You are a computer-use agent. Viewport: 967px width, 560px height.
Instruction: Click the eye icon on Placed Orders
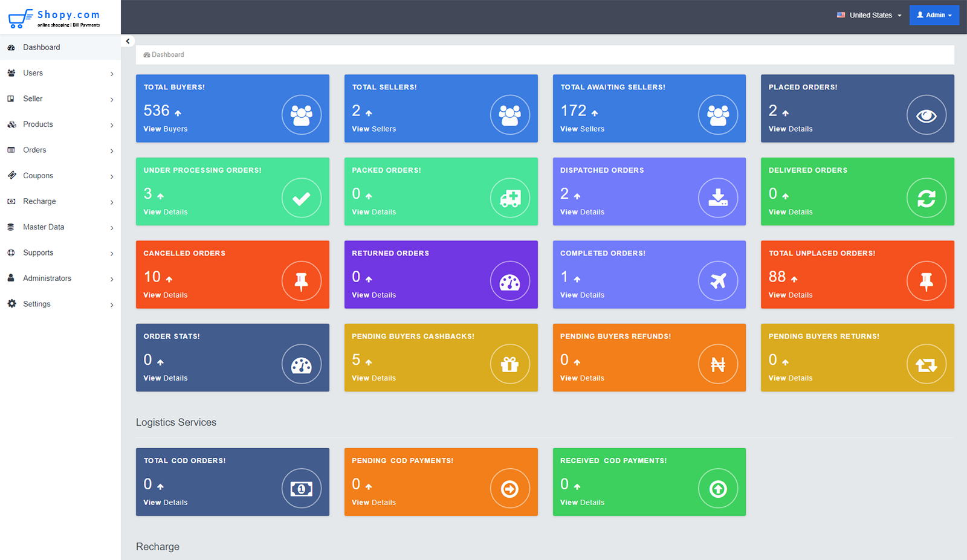pyautogui.click(x=927, y=115)
